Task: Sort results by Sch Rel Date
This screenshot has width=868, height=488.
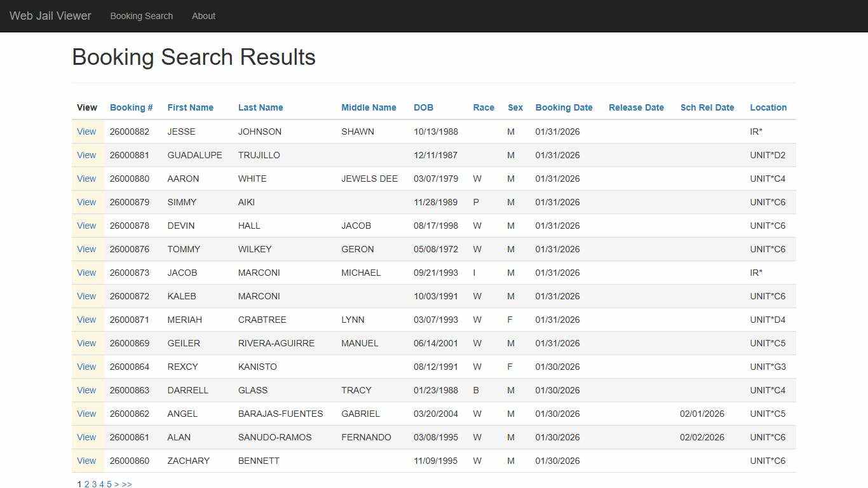Action: (x=707, y=107)
